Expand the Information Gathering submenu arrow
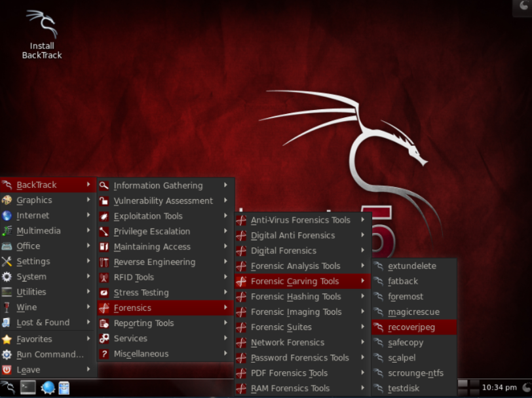This screenshot has height=398, width=532. 225,185
